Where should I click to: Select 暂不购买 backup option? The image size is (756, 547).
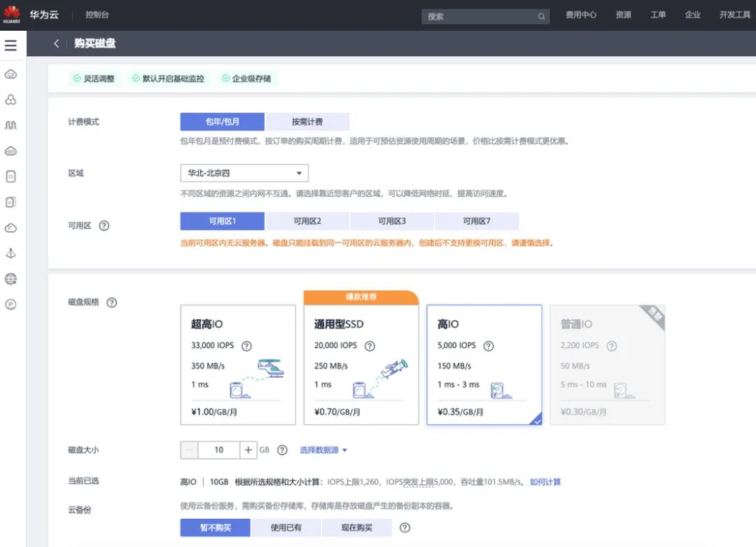[x=215, y=527]
